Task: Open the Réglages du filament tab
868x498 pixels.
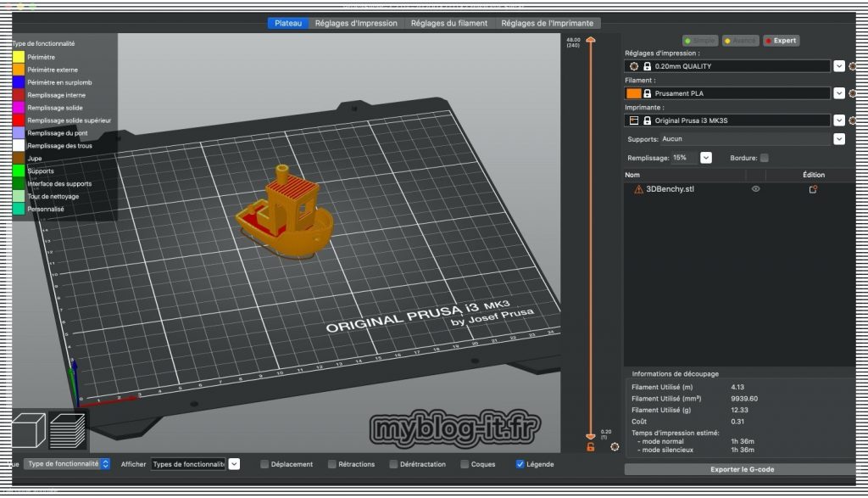Action: tap(449, 23)
